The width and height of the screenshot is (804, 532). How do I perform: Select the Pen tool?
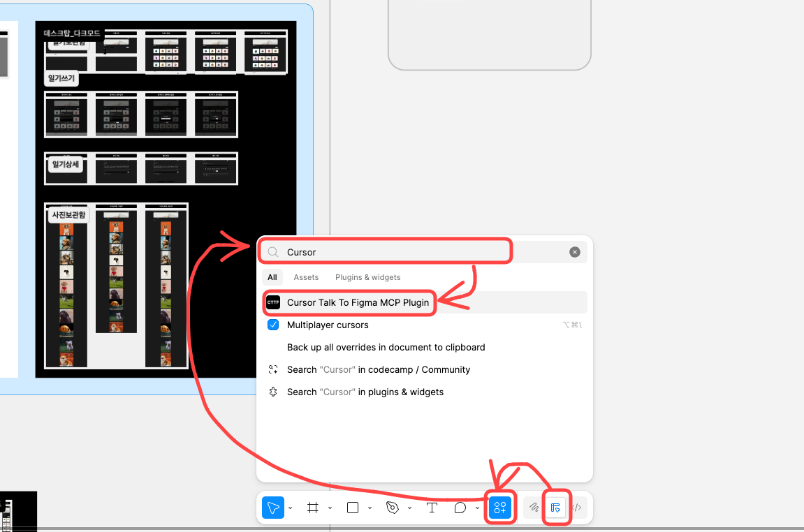pyautogui.click(x=393, y=508)
